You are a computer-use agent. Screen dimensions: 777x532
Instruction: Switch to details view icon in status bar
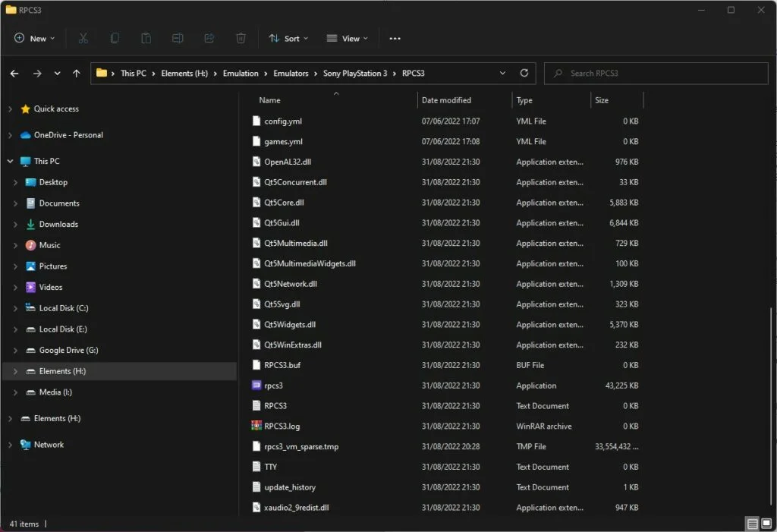[752, 524]
